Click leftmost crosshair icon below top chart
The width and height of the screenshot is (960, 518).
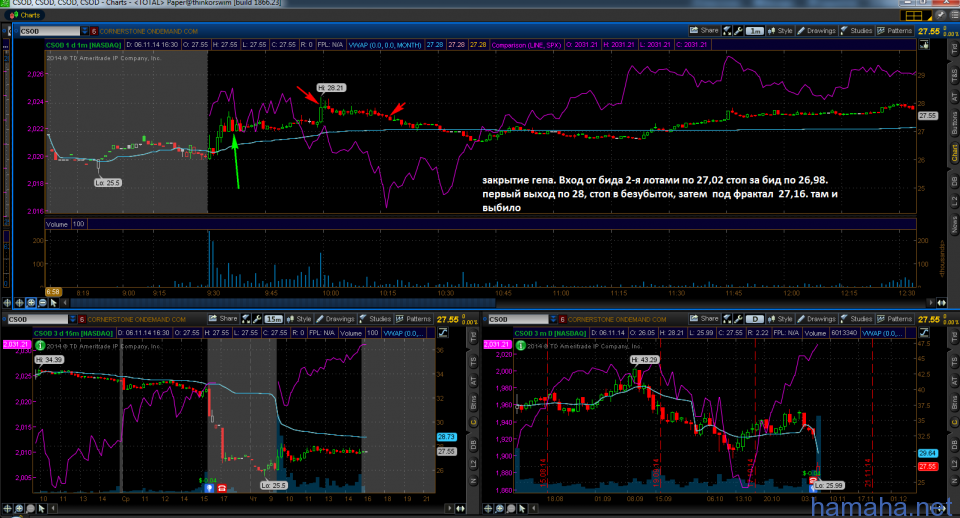tap(7, 302)
